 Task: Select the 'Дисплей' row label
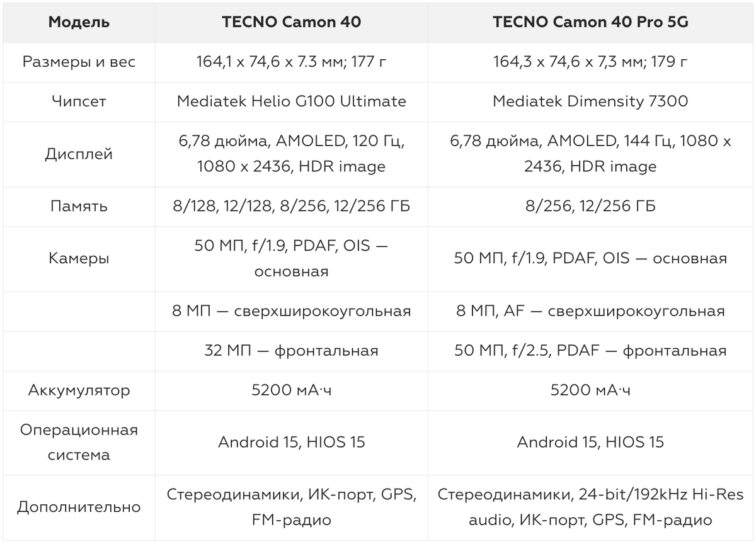point(79,154)
